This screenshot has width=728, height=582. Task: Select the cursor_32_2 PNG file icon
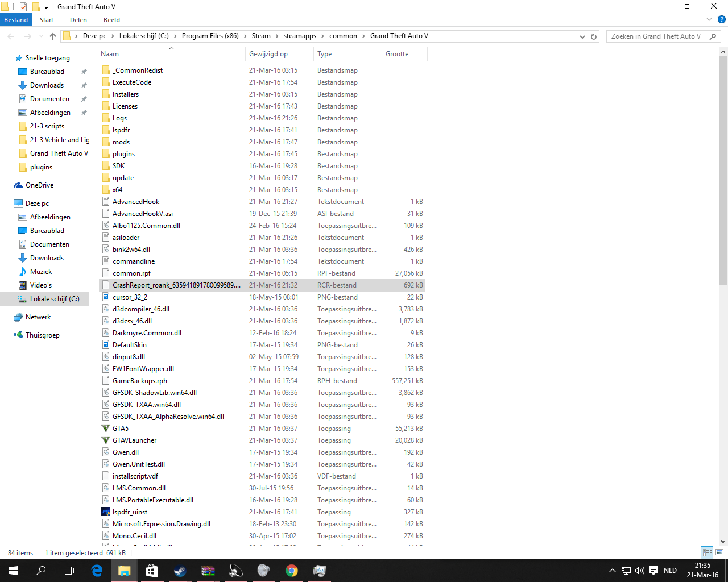pyautogui.click(x=106, y=297)
